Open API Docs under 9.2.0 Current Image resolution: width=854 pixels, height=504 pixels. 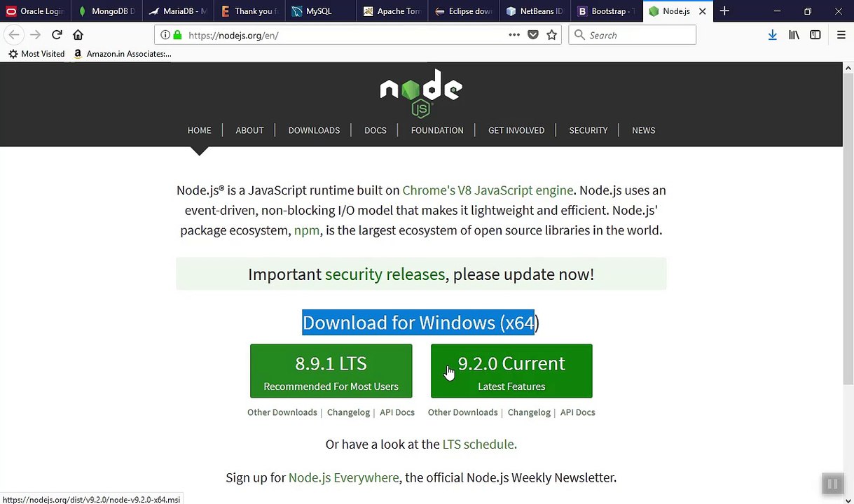(578, 412)
